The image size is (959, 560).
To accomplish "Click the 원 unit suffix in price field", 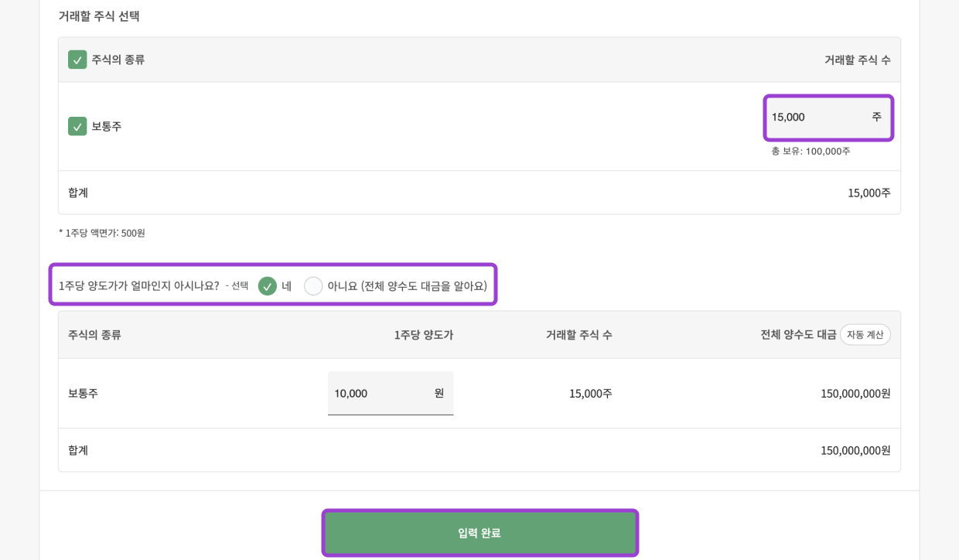I will [x=439, y=393].
